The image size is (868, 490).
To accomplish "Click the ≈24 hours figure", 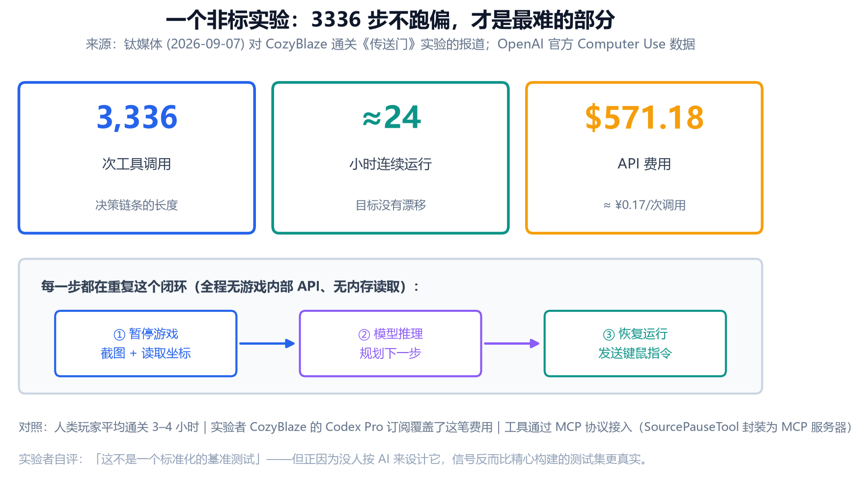I will 391,118.
